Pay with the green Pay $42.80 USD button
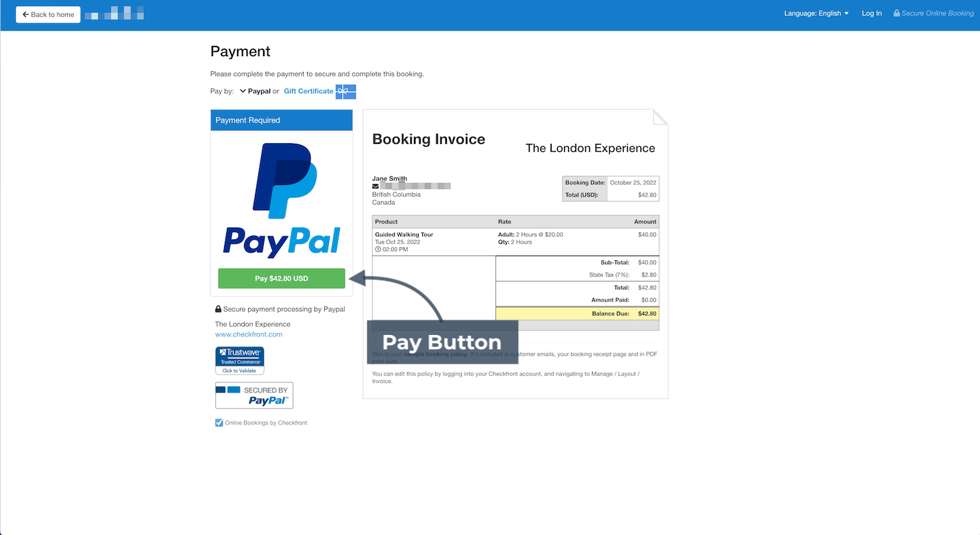Screen dimensions: 980x535 (x=282, y=278)
